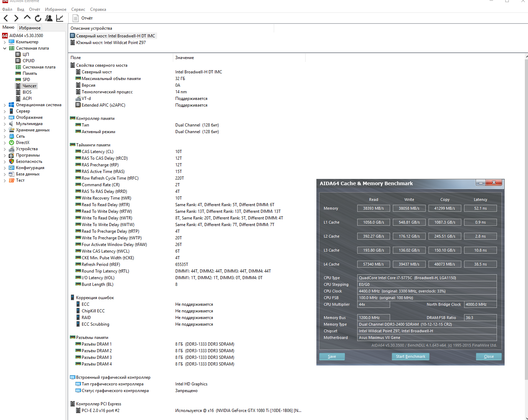
Task: Close the Cache & Memory Benchmark dialog
Action: pyautogui.click(x=489, y=356)
